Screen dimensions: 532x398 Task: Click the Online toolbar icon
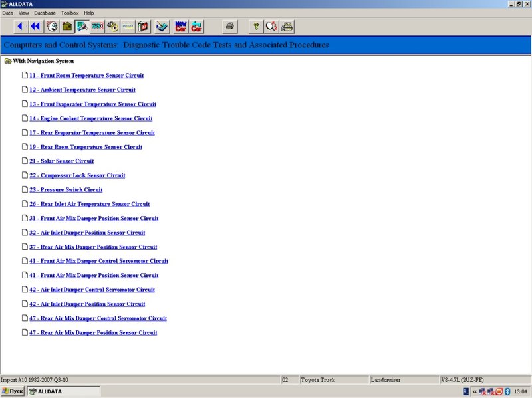[x=128, y=27]
